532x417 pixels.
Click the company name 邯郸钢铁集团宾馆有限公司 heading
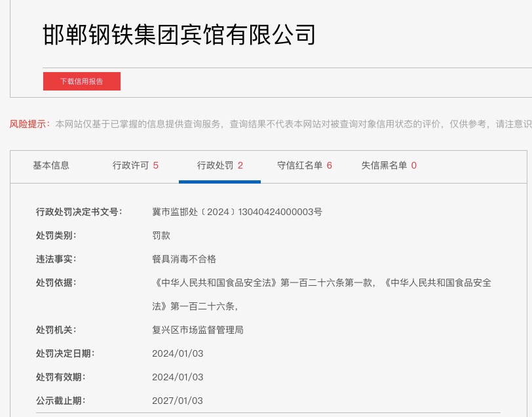coord(179,35)
